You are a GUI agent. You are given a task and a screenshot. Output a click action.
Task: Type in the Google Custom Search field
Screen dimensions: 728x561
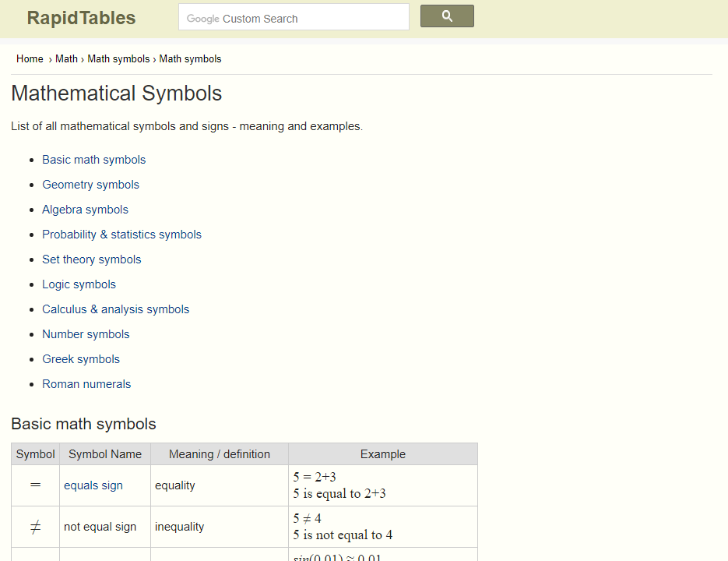(x=294, y=18)
